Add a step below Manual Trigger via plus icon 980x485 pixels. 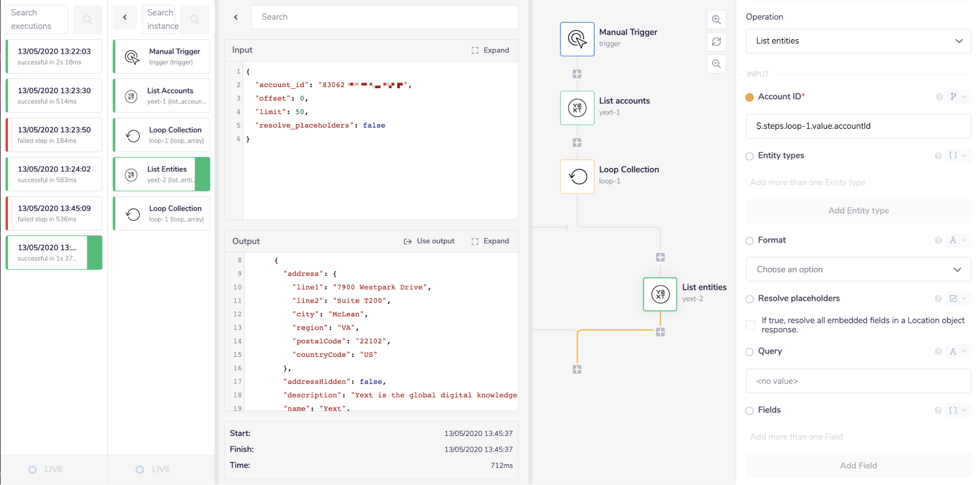tap(577, 73)
